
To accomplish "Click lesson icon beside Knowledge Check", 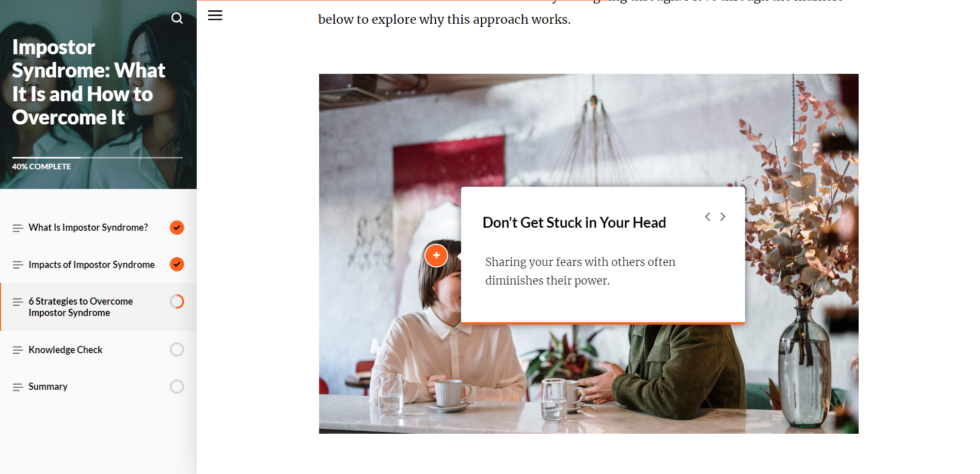I will (18, 350).
